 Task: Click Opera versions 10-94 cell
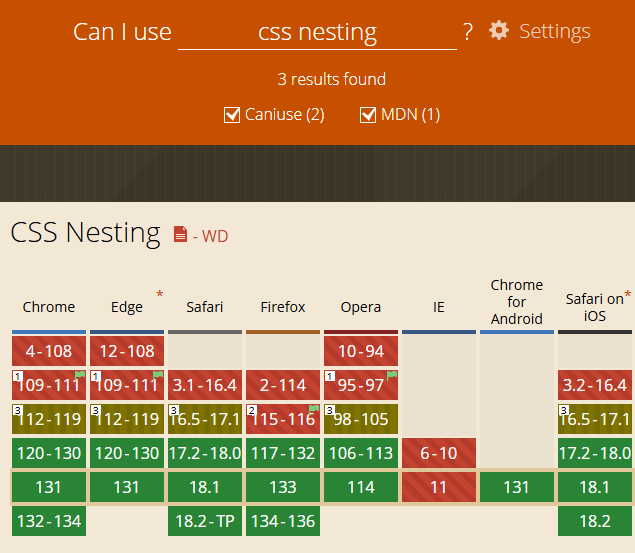point(361,351)
